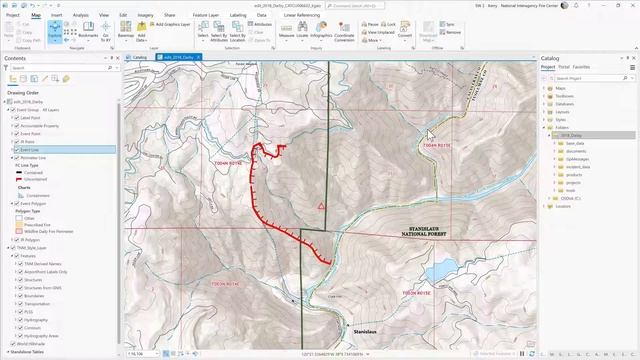The image size is (640, 360).
Task: Switch to the Catalog view tab
Action: pyautogui.click(x=137, y=58)
